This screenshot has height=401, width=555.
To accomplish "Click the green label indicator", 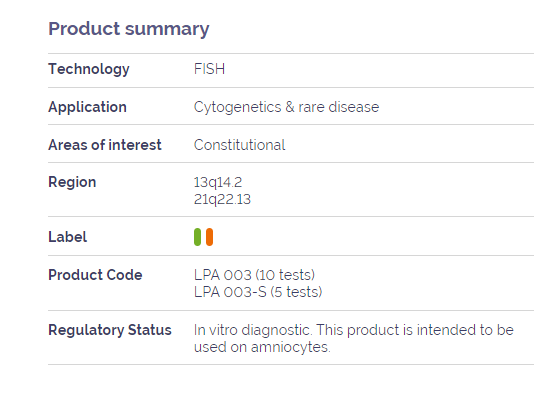I will (197, 237).
